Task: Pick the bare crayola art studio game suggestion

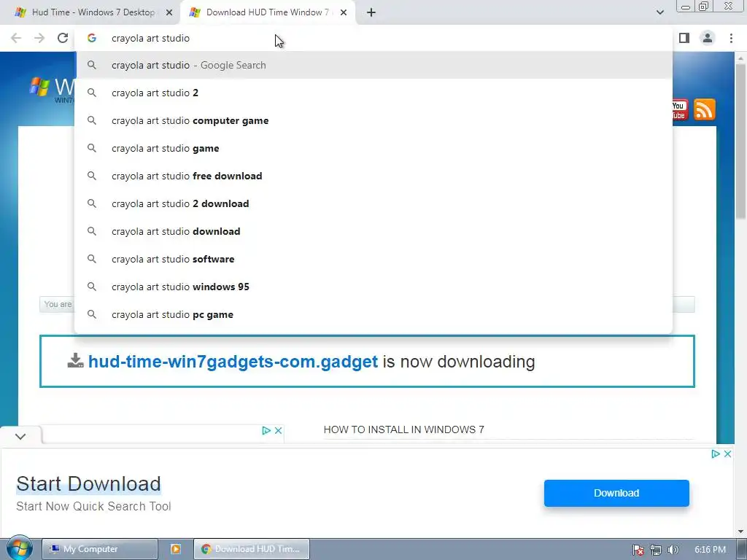Action: (373, 148)
